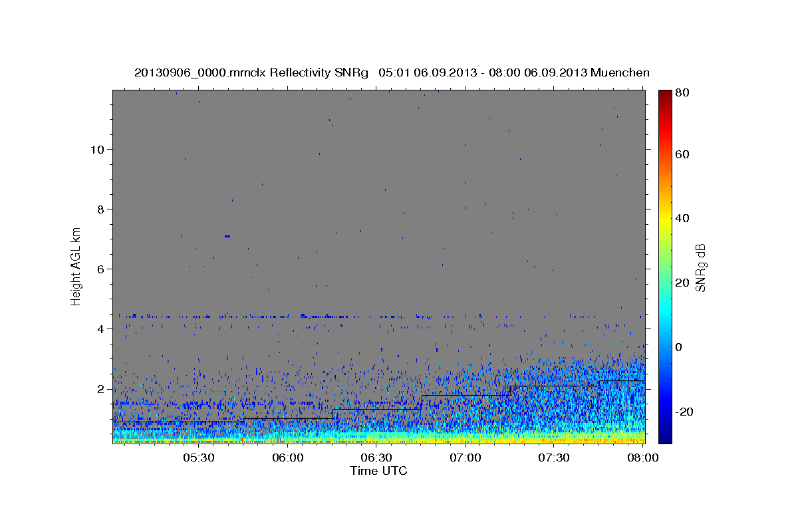Click the 'SNRg dB' colorbar label
This screenshot has height=532, width=798.
700,267
